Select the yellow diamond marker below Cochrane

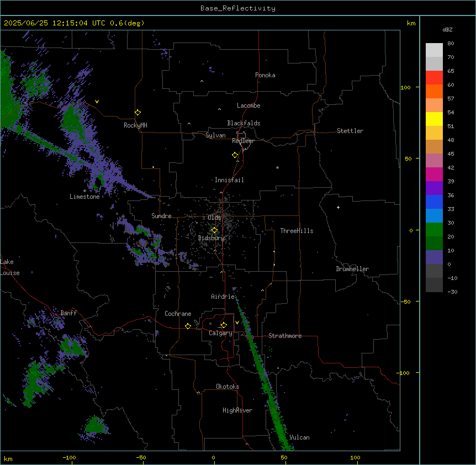click(188, 326)
